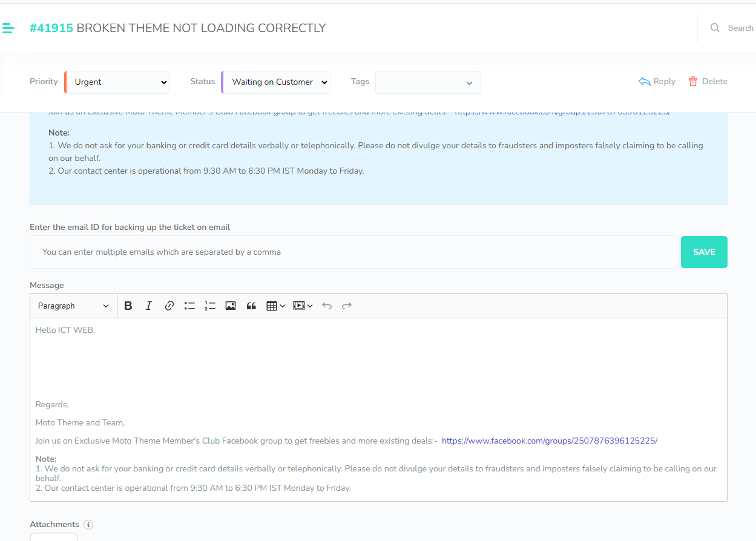This screenshot has width=756, height=541.
Task: Insert a link using the link icon
Action: tap(169, 306)
